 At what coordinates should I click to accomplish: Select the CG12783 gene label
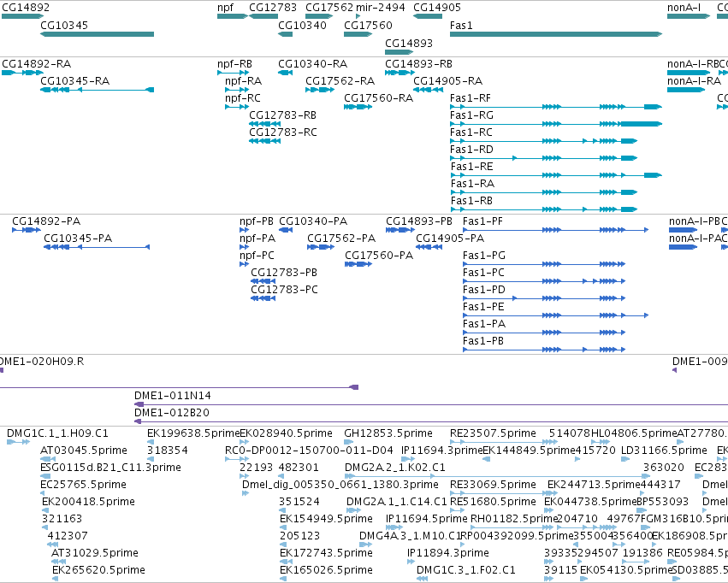[273, 8]
